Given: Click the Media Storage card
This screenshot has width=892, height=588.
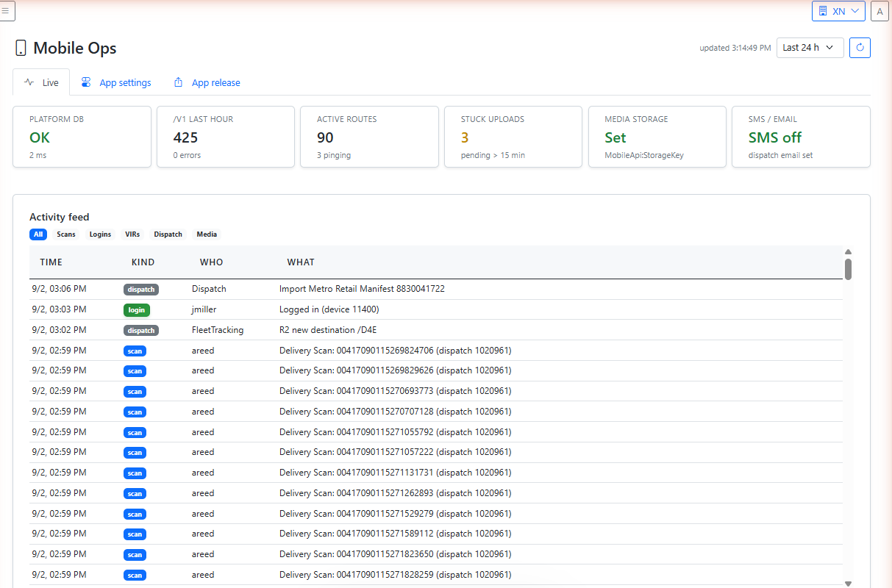Looking at the screenshot, I should [x=657, y=137].
